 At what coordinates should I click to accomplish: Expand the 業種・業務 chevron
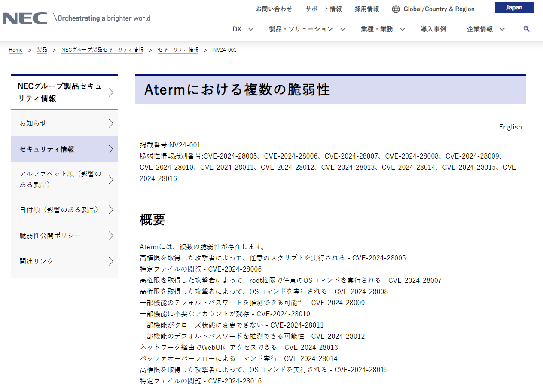[403, 29]
